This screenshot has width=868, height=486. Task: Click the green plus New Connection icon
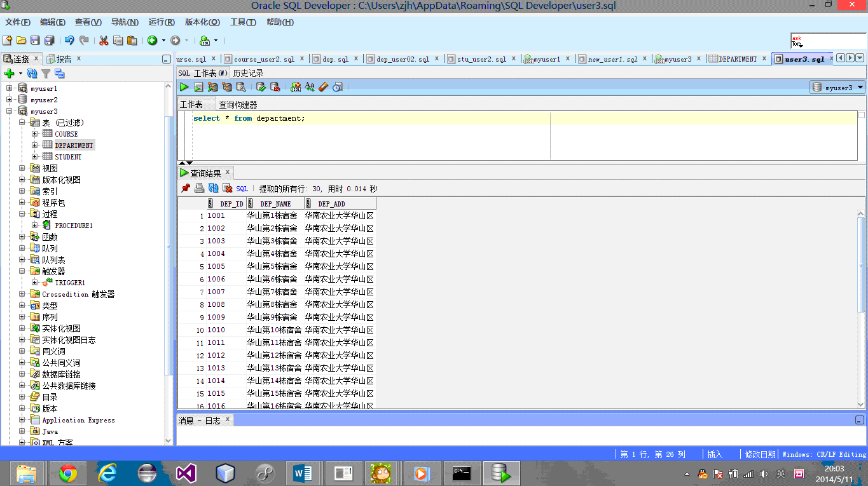(x=10, y=74)
